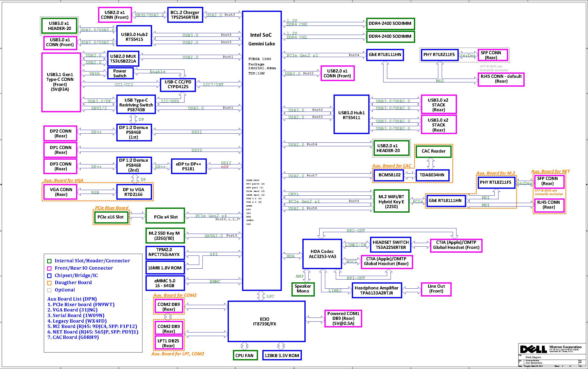Click the M.2 SSD Key M block
This screenshot has height=369, width=588.
[165, 235]
